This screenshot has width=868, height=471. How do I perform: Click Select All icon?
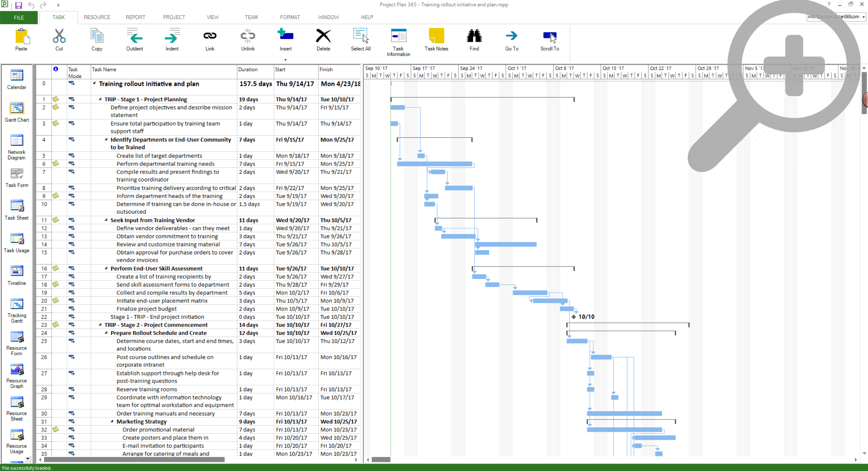(x=361, y=36)
